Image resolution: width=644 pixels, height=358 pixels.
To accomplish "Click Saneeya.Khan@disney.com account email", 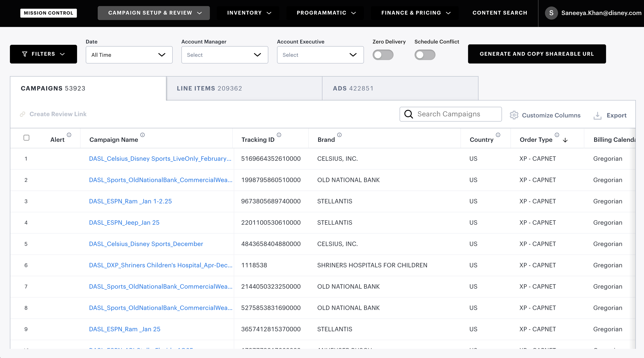I will 601,13.
